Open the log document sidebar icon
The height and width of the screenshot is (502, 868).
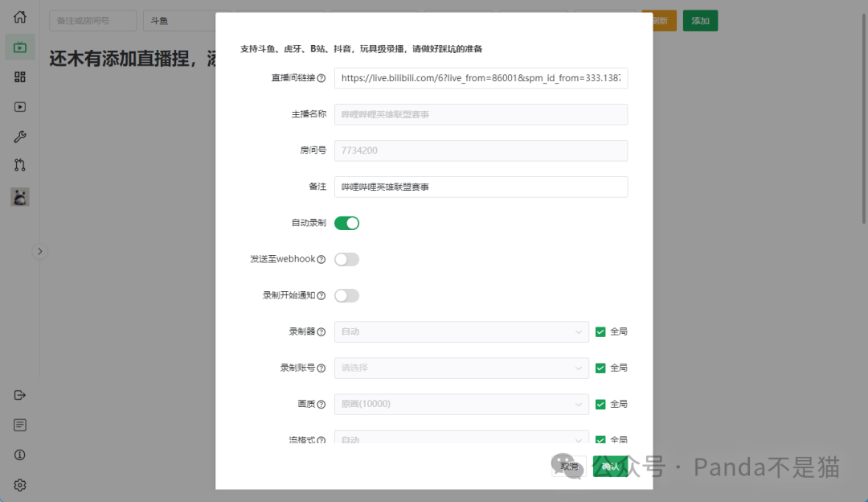(x=20, y=425)
